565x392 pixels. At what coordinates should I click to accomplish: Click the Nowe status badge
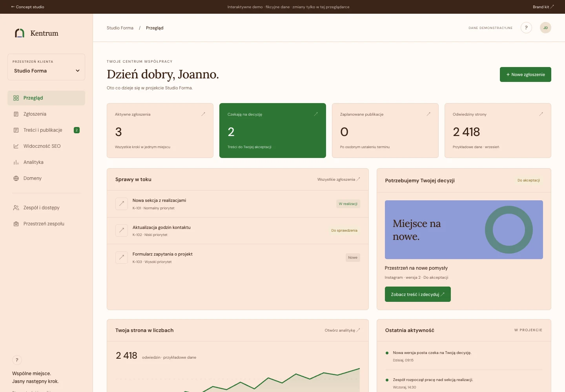click(353, 258)
